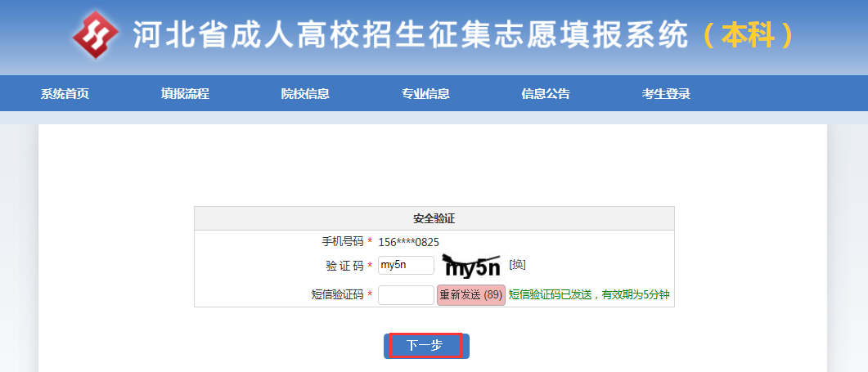Select 专业信息 in the navigation bar
The width and height of the screenshot is (868, 372).
tap(425, 94)
